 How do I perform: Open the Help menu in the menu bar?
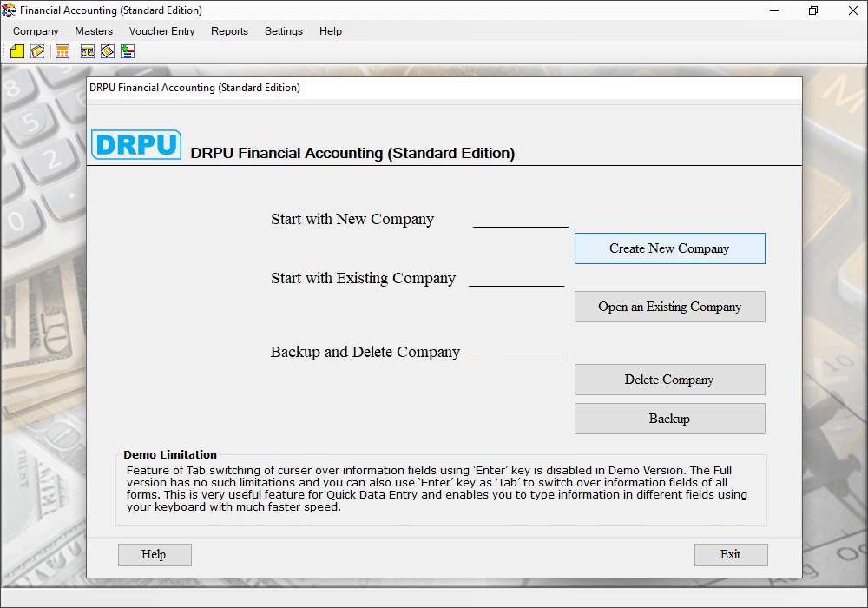[x=331, y=31]
